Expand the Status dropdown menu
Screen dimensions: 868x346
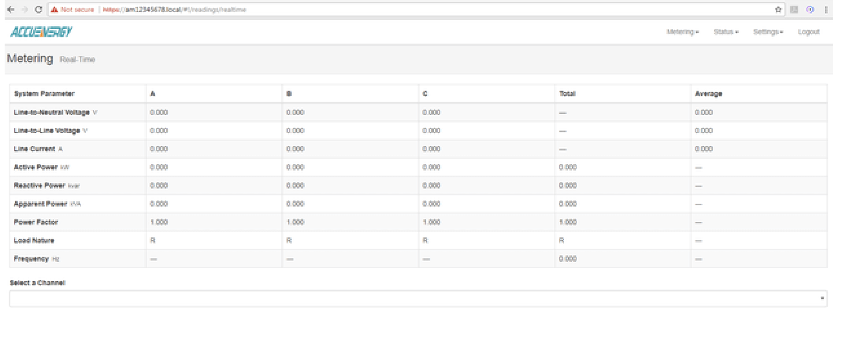click(x=726, y=32)
